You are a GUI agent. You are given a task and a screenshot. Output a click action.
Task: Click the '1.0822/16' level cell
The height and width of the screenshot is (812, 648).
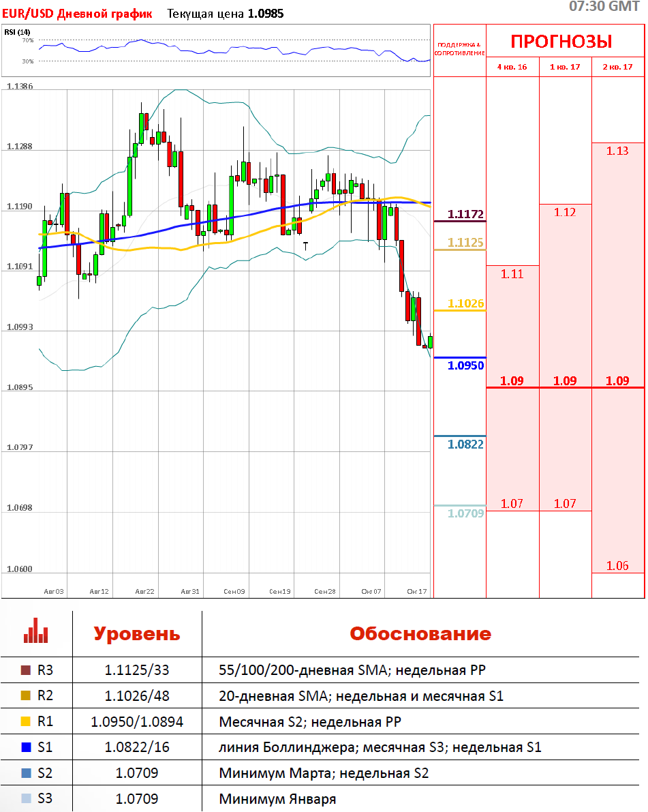137,747
